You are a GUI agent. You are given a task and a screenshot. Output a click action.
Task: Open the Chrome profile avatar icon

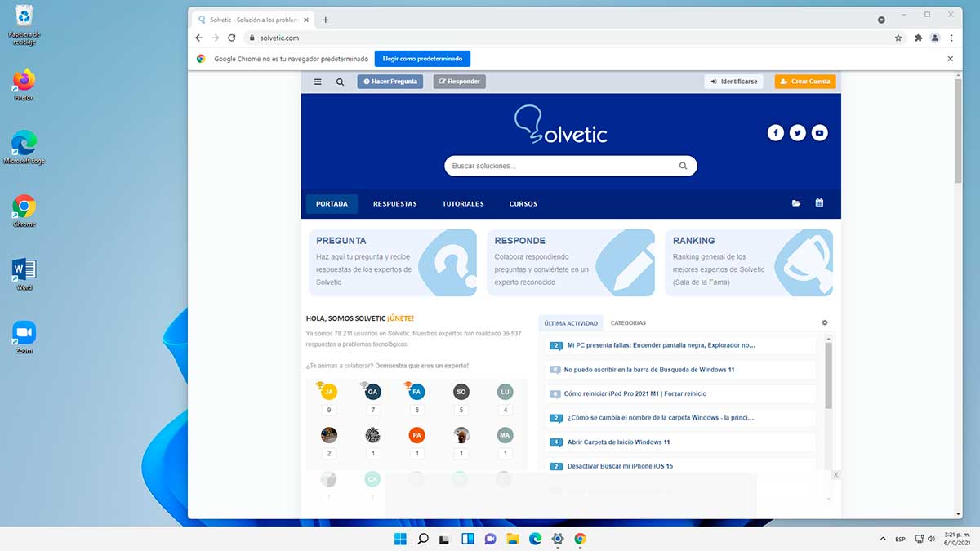935,38
